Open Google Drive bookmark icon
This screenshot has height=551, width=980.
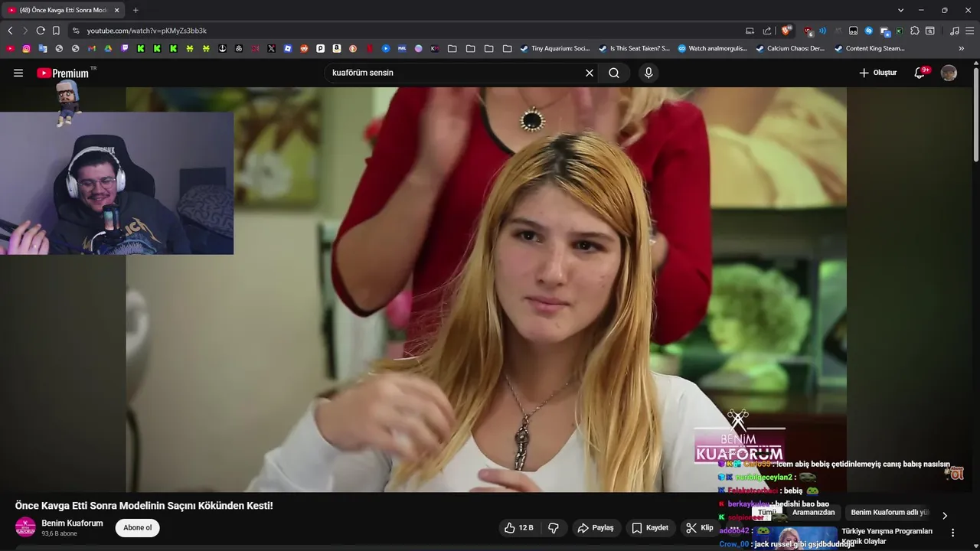(x=108, y=48)
